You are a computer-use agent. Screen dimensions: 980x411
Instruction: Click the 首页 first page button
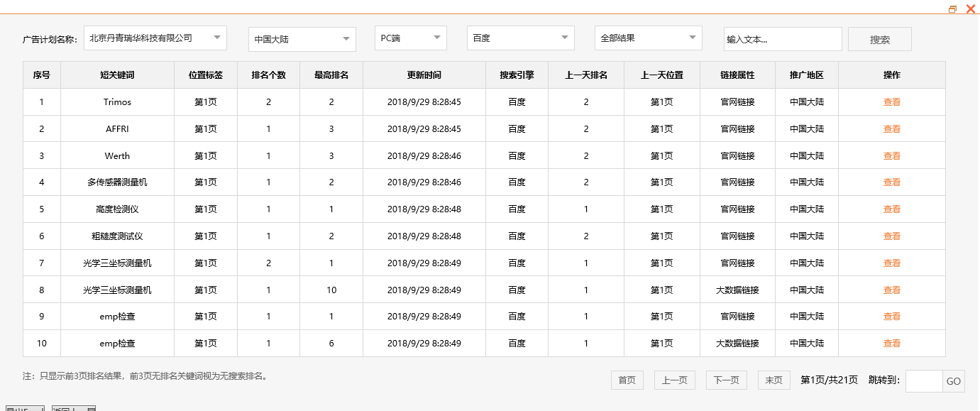point(627,380)
